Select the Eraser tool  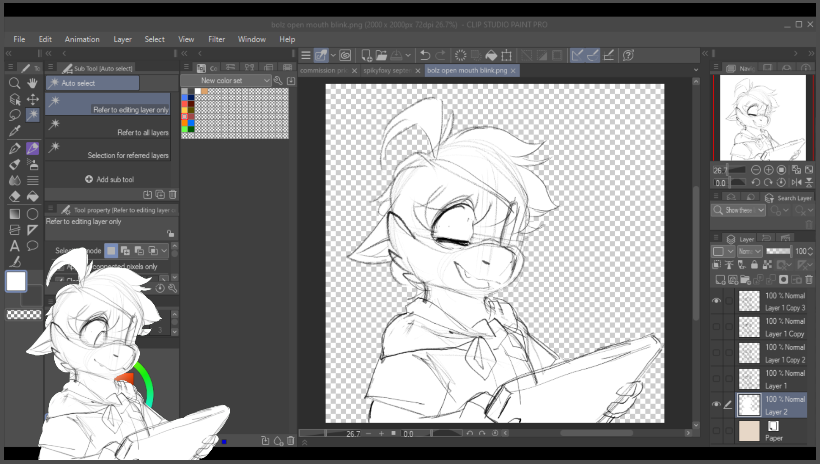click(15, 196)
